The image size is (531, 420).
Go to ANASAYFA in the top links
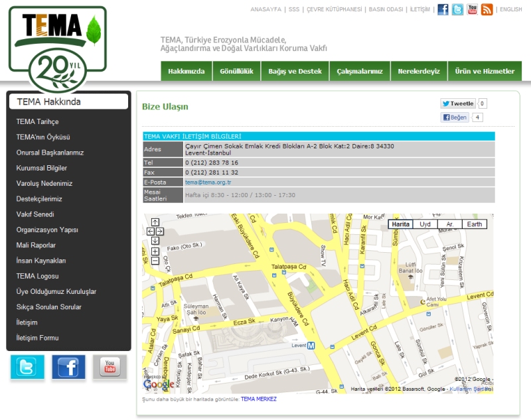point(266,9)
